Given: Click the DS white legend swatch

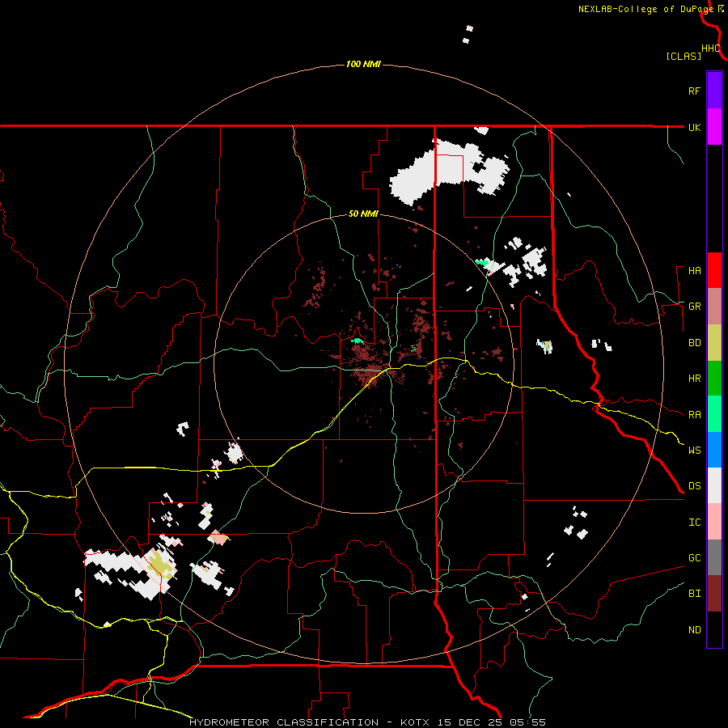Looking at the screenshot, I should click(x=714, y=485).
